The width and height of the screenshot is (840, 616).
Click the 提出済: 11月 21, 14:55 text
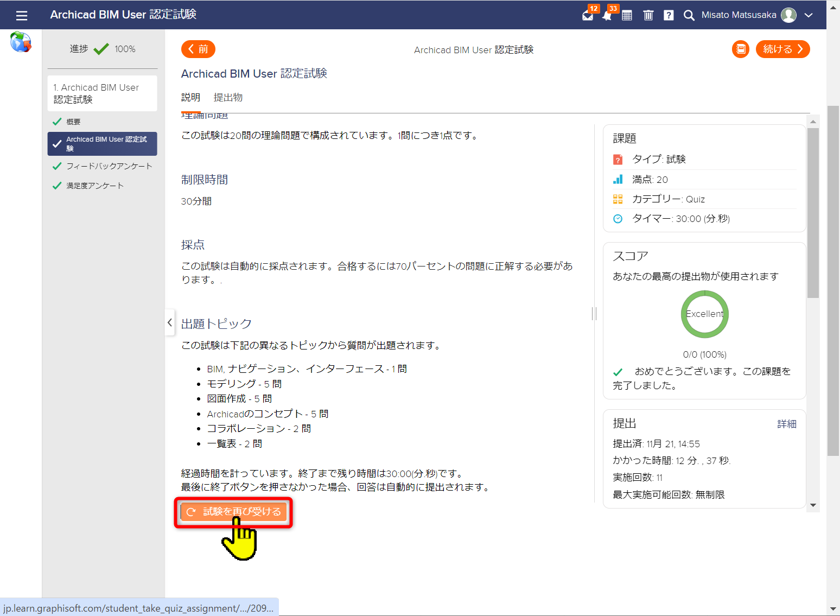coord(656,444)
